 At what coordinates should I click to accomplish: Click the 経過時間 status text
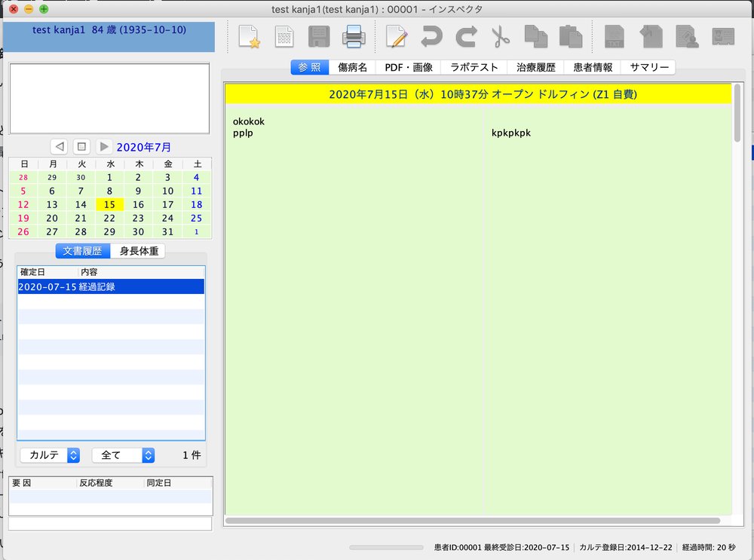click(x=709, y=547)
